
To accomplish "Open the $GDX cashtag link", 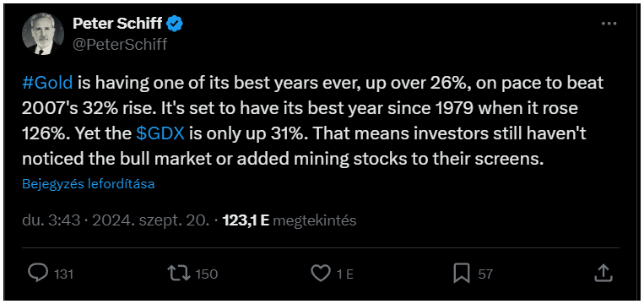I will click(x=160, y=134).
